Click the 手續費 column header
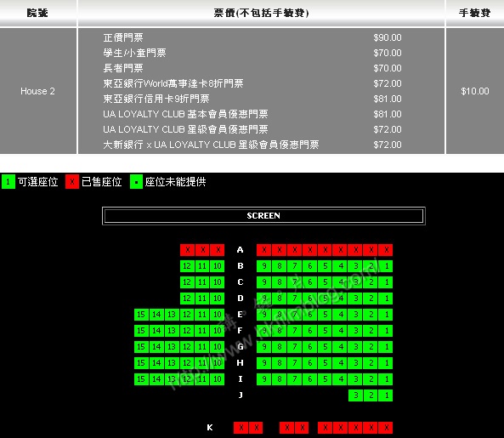 pyautogui.click(x=475, y=13)
